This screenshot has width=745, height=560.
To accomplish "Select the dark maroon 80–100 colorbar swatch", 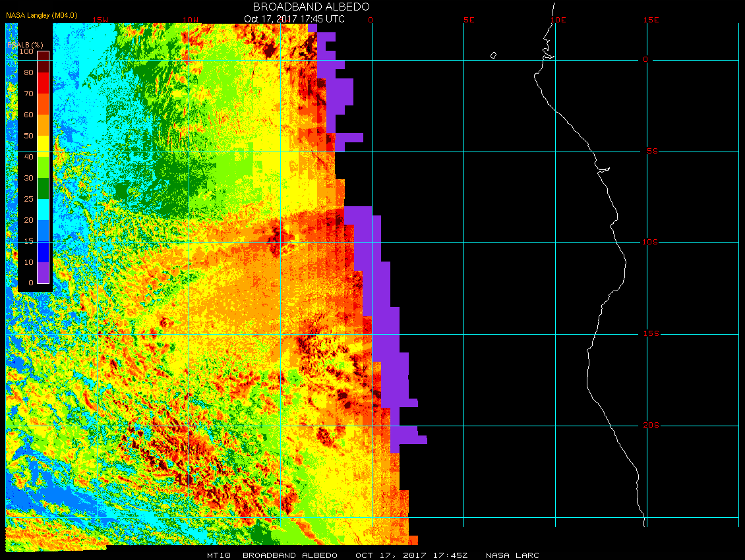I will coord(44,62).
